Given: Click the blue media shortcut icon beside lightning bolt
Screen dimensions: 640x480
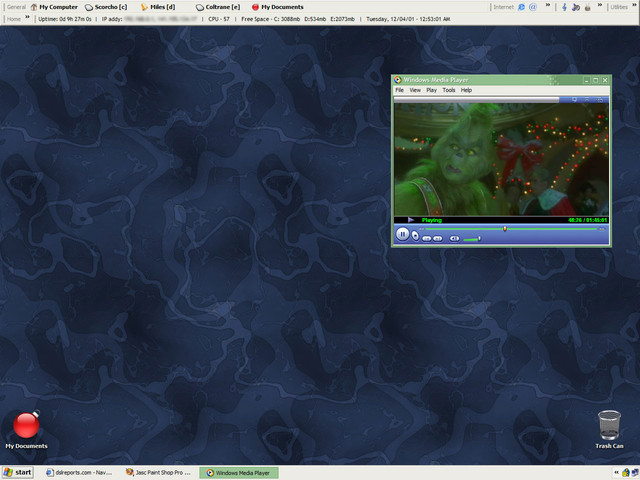Looking at the screenshot, I should 576,7.
